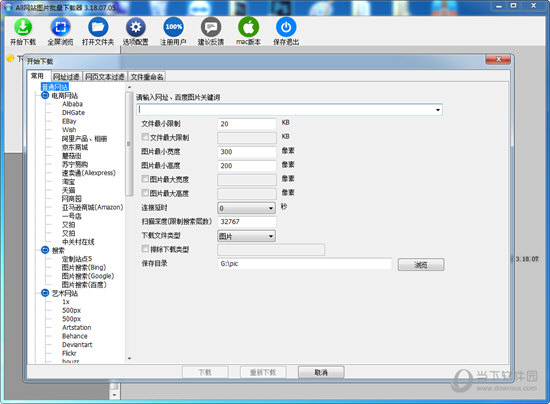Select 1x in the art sites
Screen dimensions: 550x404
66,302
